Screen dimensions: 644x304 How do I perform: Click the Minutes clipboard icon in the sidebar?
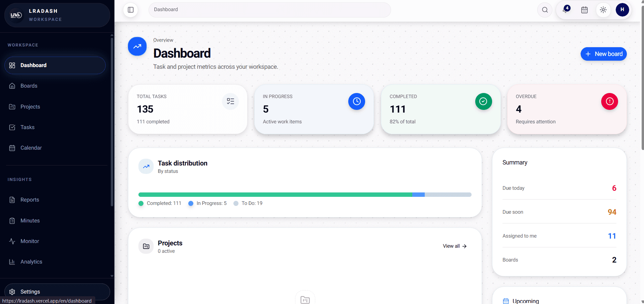tap(12, 221)
